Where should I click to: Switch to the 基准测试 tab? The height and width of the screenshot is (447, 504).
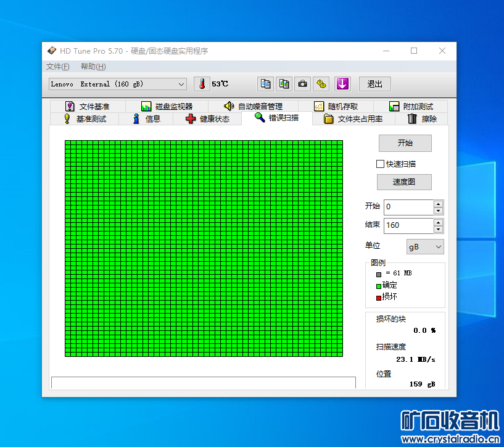(x=85, y=119)
